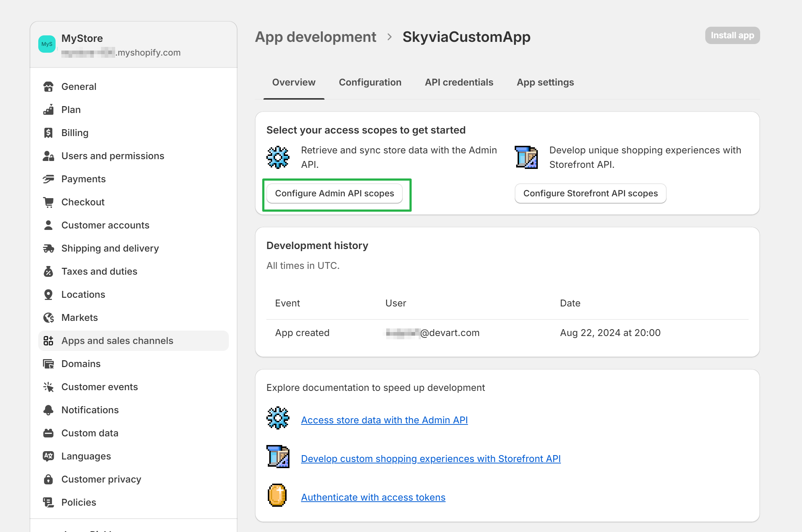Switch to the Overview tab
This screenshot has width=802, height=532.
(294, 82)
